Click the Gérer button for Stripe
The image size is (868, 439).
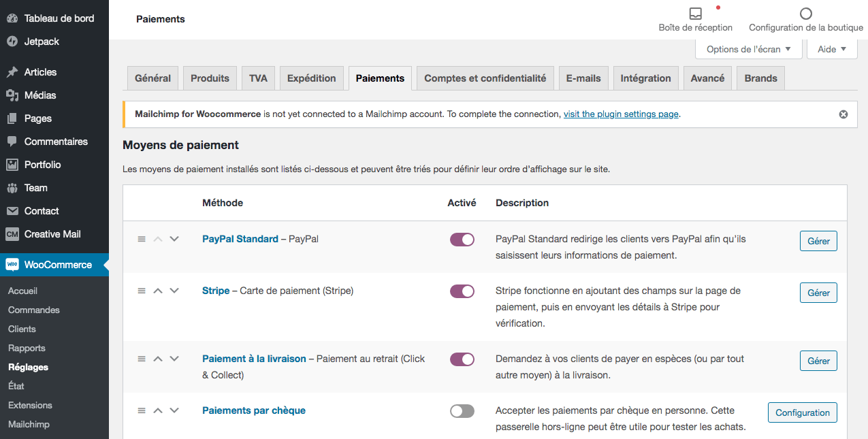click(x=818, y=293)
